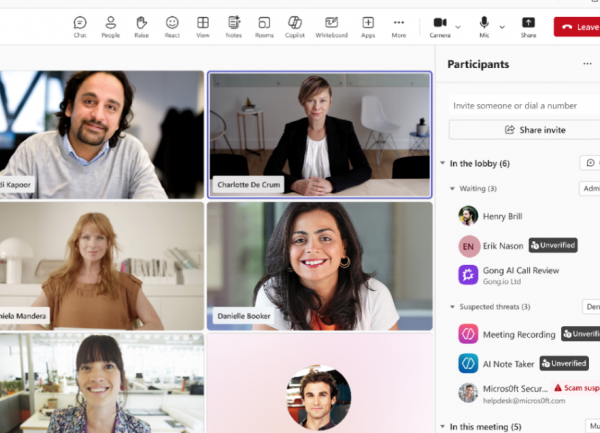The height and width of the screenshot is (433, 600).
Task: Select Danielle Booker's video tile
Action: (x=320, y=266)
